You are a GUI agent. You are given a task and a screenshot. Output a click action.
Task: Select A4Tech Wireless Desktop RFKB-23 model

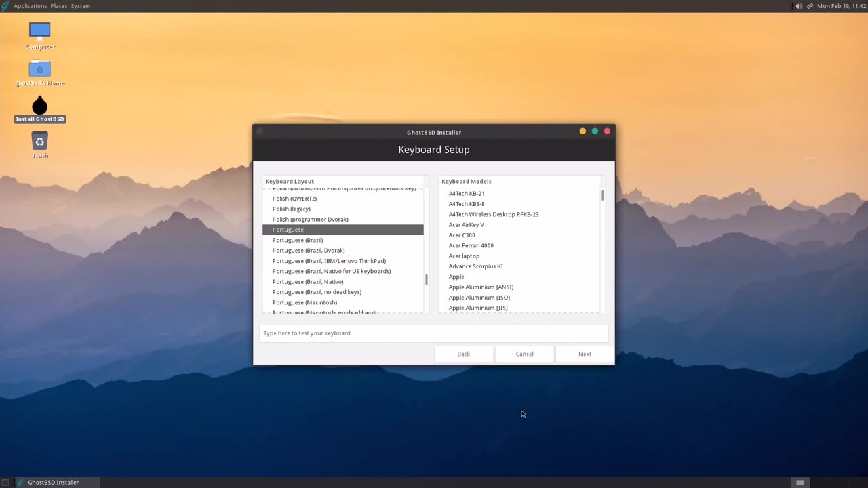pos(519,214)
